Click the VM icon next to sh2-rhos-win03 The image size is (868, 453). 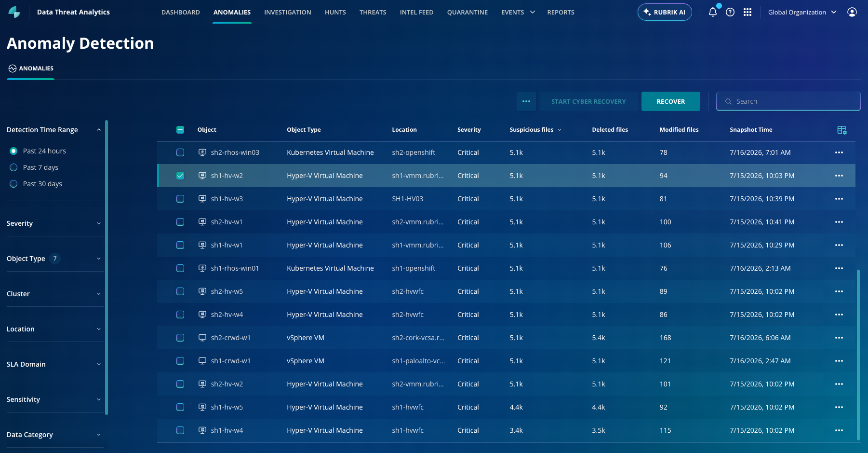(202, 152)
